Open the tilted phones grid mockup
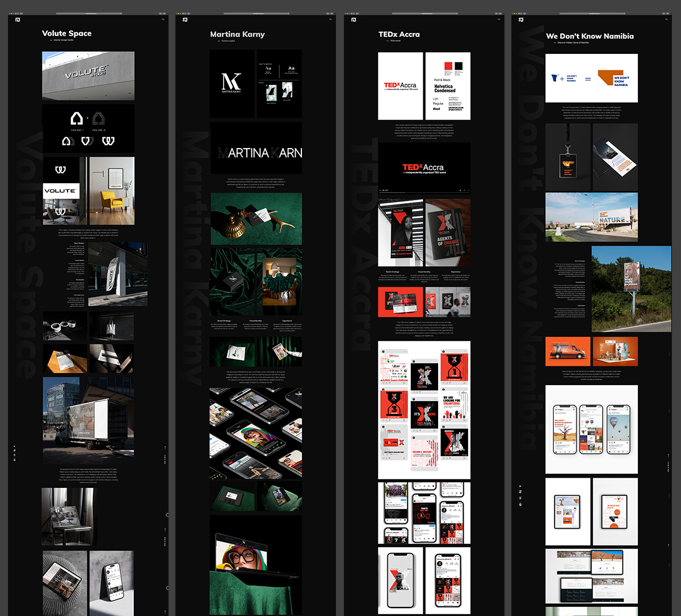The width and height of the screenshot is (681, 616). [256, 434]
